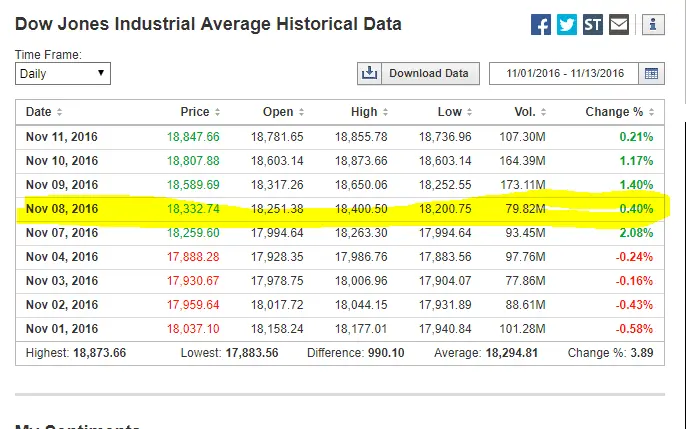This screenshot has height=429, width=686.
Task: Click the download arrow icon
Action: pos(369,73)
